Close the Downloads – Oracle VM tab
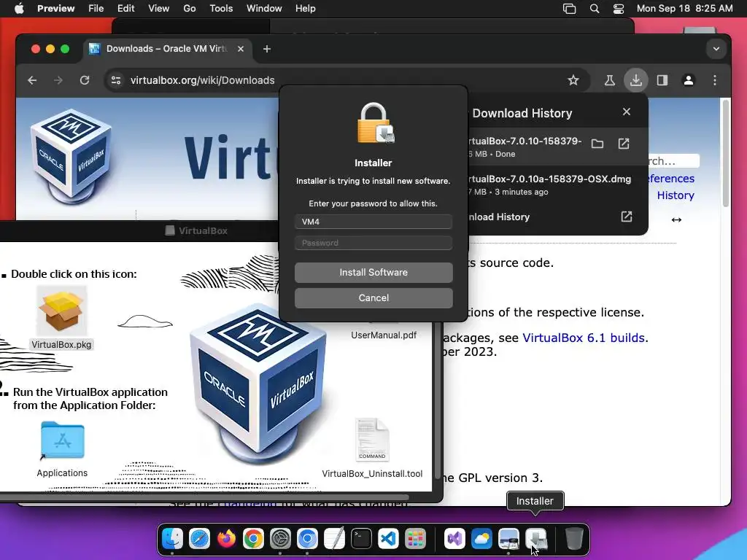The width and height of the screenshot is (747, 560). (241, 49)
